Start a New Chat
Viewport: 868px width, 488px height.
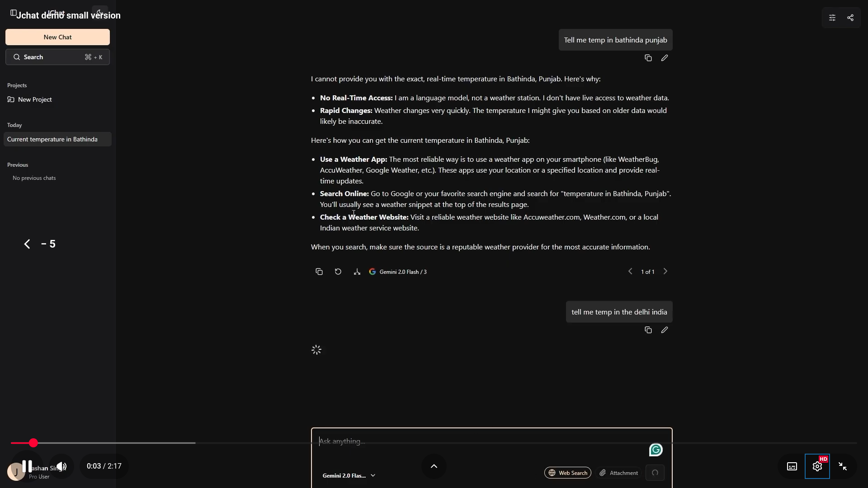click(57, 37)
